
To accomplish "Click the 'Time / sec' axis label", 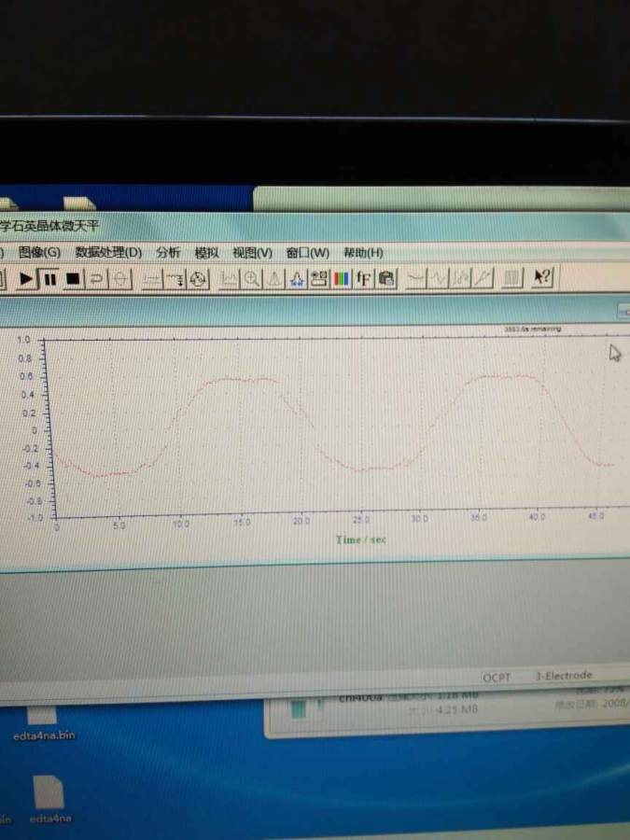I will (x=361, y=539).
